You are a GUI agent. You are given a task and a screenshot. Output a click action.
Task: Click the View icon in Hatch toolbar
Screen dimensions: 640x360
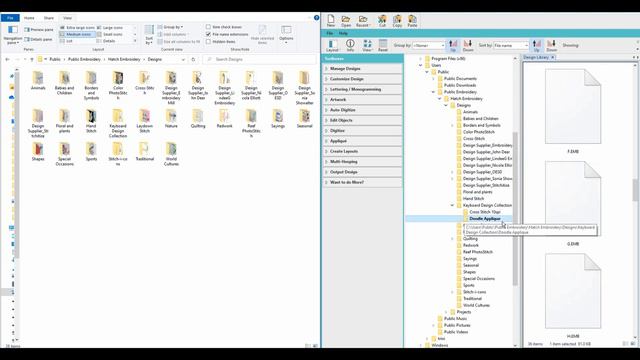pos(367,44)
